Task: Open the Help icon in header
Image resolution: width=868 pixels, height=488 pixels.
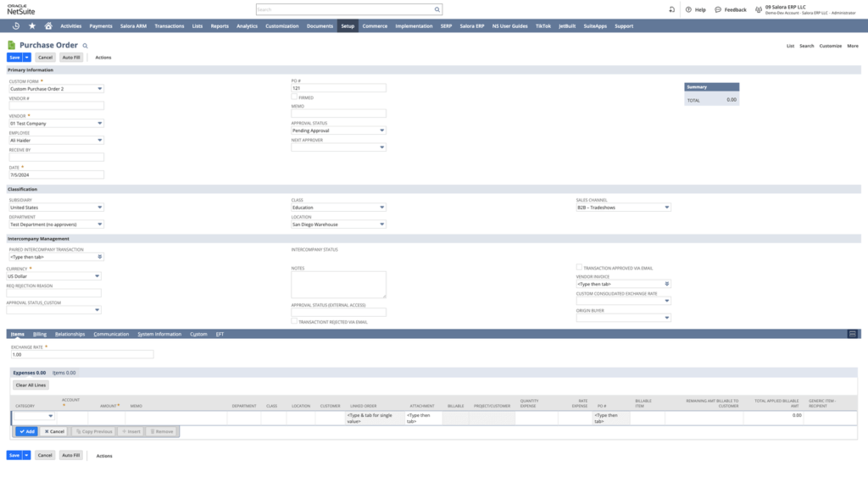Action: click(688, 9)
